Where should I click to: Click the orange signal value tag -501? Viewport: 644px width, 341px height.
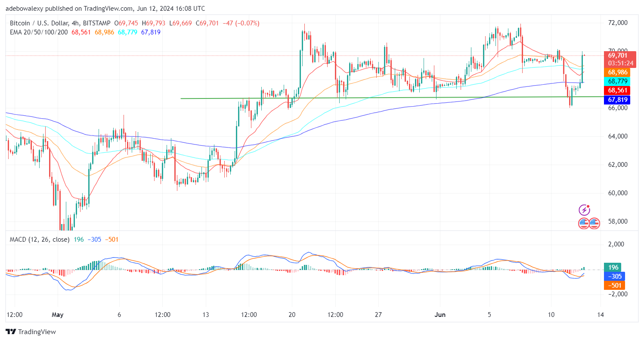click(x=614, y=285)
